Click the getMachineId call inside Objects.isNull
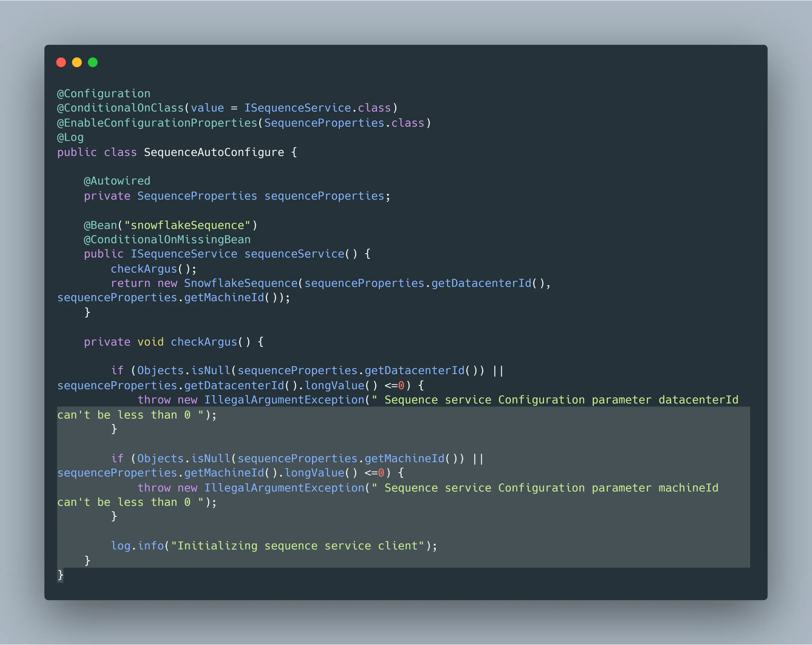 [404, 459]
